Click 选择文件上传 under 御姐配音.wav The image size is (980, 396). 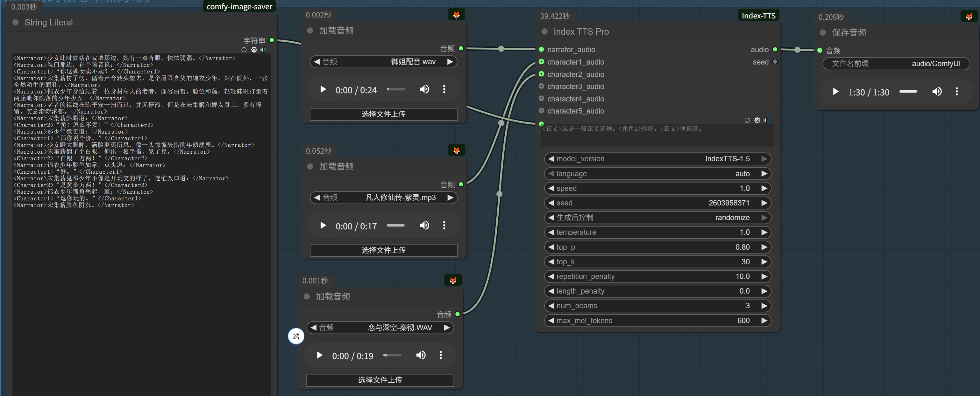[383, 114]
